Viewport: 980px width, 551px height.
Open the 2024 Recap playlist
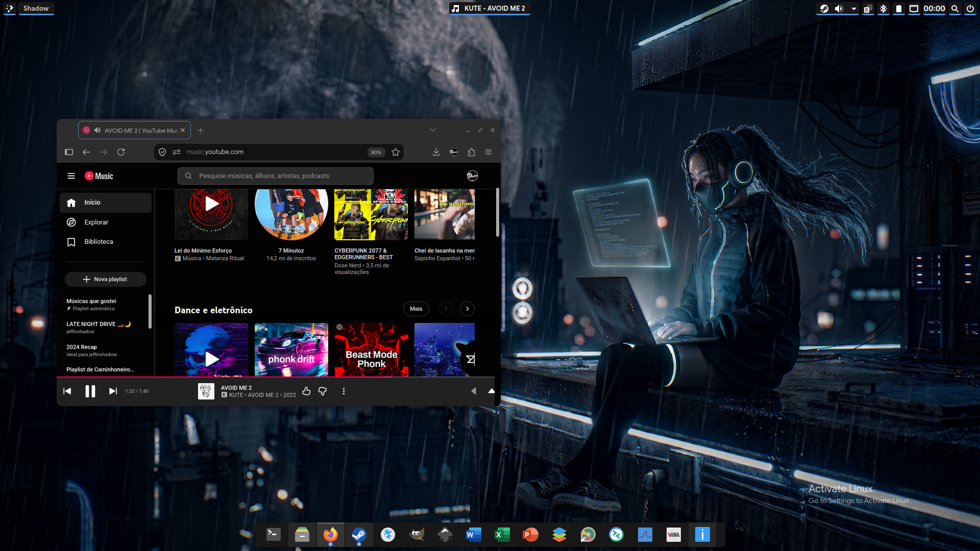106,350
